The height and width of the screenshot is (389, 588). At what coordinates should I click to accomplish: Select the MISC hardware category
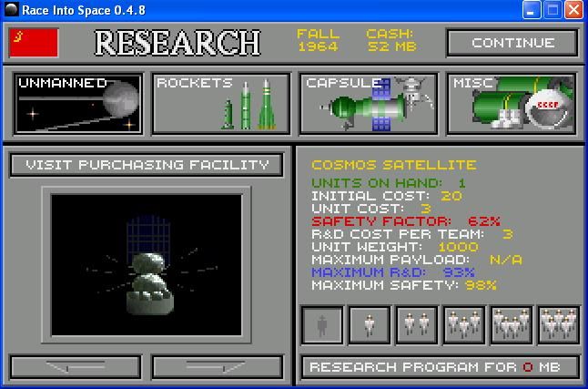[x=512, y=104]
